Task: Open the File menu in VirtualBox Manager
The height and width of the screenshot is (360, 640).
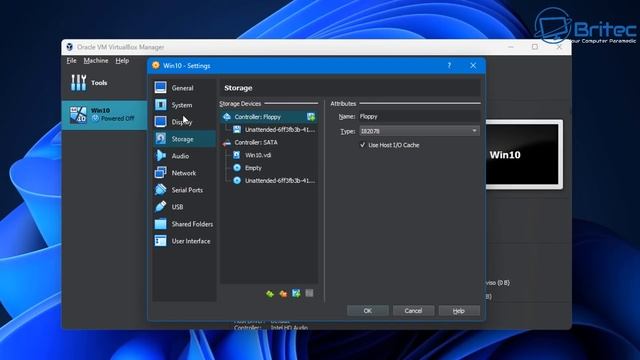Action: tap(71, 61)
